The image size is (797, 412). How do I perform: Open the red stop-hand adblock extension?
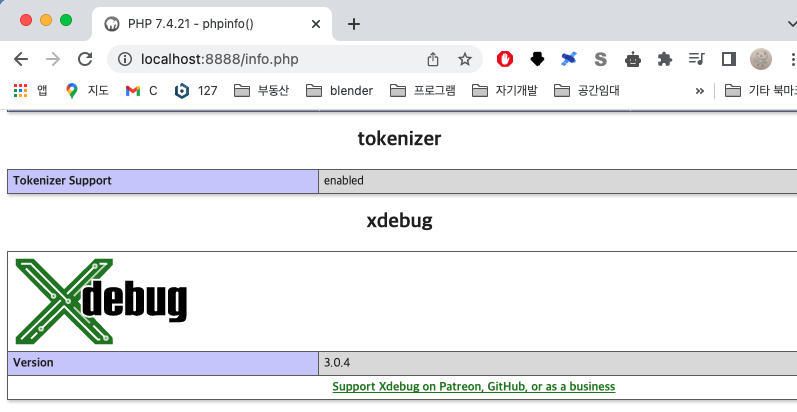505,59
